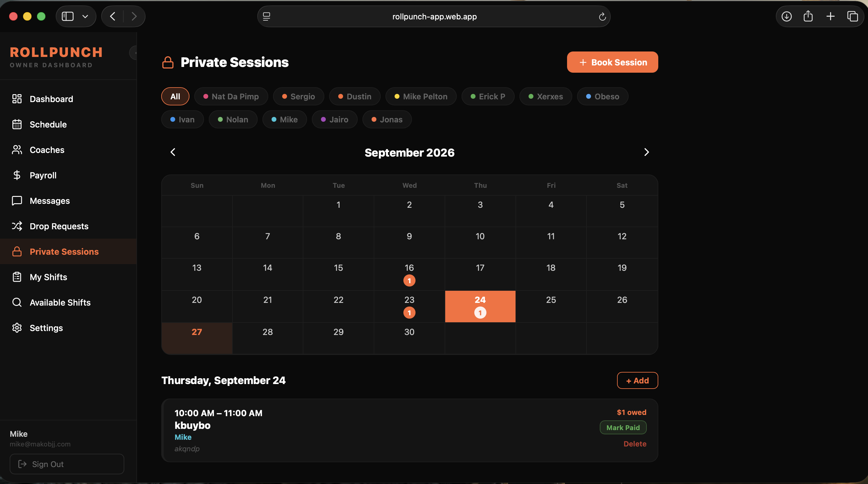This screenshot has height=484, width=868.
Task: Go to the next month
Action: click(x=646, y=152)
